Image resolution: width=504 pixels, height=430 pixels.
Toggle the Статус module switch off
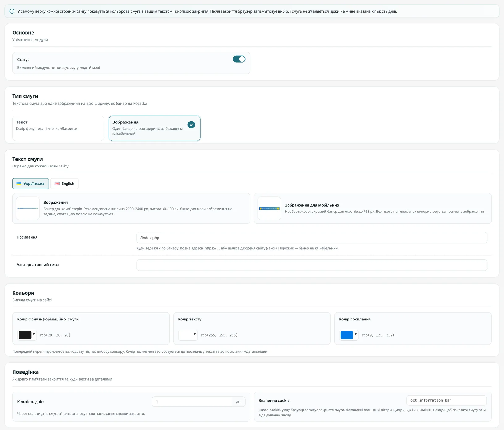click(x=239, y=59)
